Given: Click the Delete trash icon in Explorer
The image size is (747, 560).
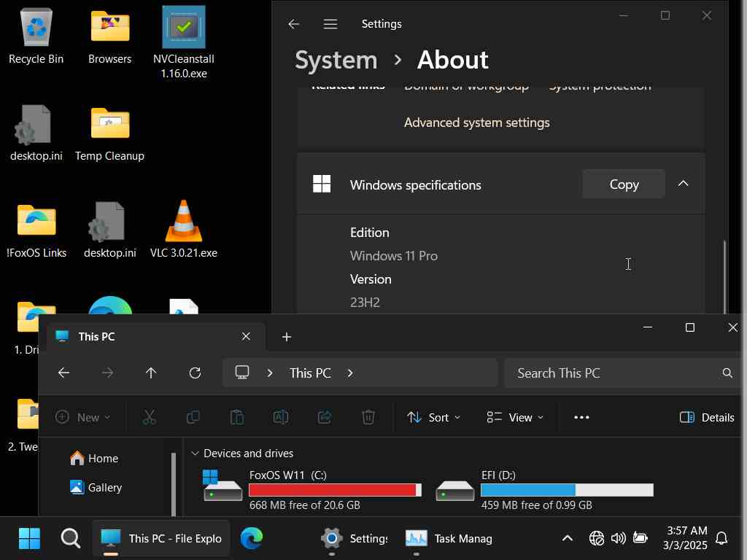Looking at the screenshot, I should pos(368,417).
